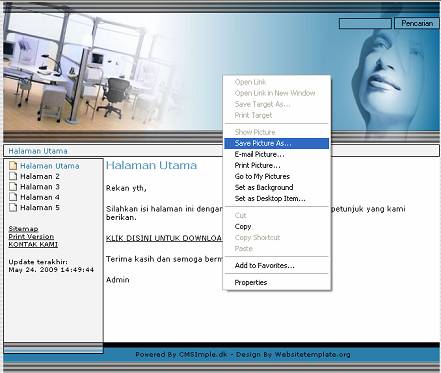The height and width of the screenshot is (373, 441).
Task: Open Halaman Utama link in sidebar
Action: coord(50,166)
